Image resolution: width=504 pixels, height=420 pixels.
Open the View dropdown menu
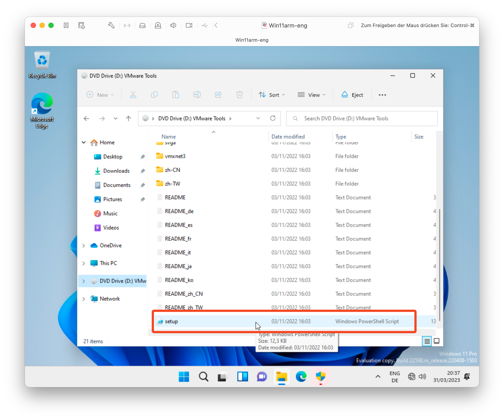coord(311,95)
